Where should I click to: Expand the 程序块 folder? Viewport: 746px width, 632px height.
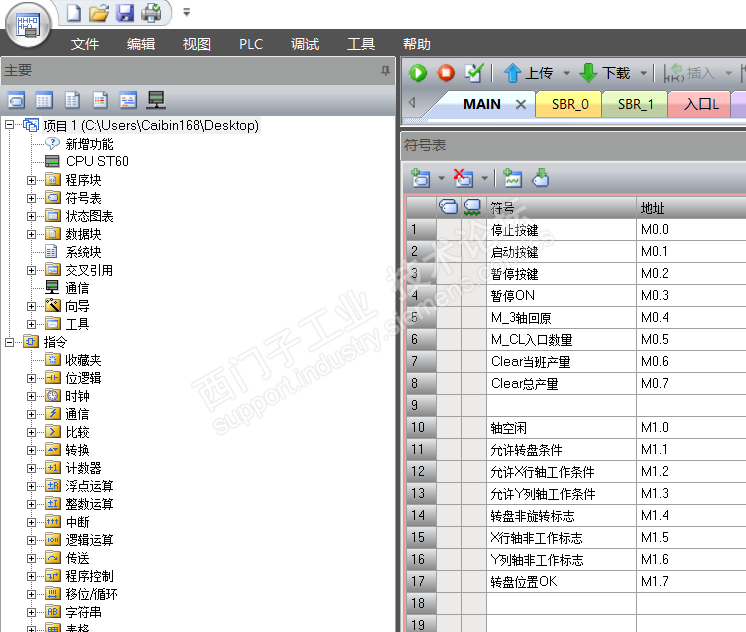[x=31, y=180]
